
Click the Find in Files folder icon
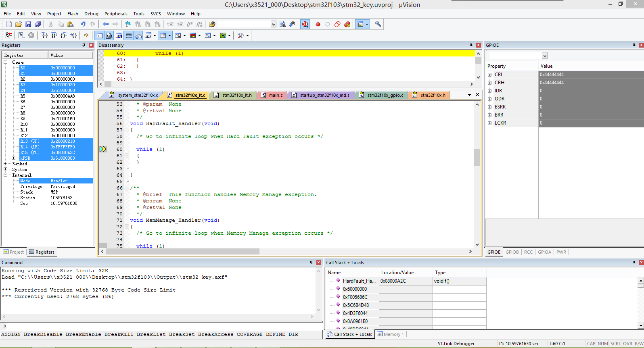click(x=212, y=24)
